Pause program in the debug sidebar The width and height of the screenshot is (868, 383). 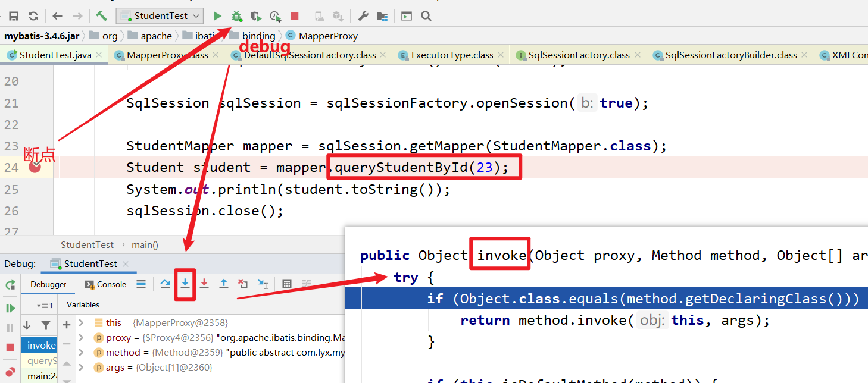10,327
